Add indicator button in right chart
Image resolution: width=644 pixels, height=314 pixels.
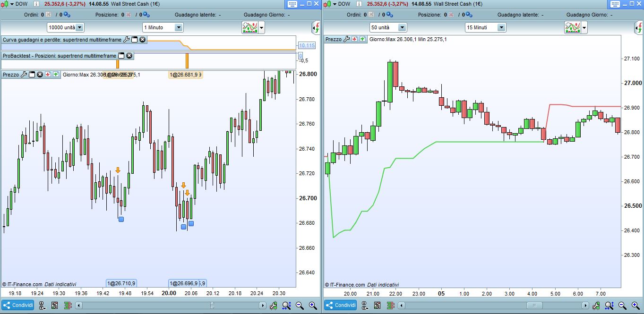pos(572,27)
